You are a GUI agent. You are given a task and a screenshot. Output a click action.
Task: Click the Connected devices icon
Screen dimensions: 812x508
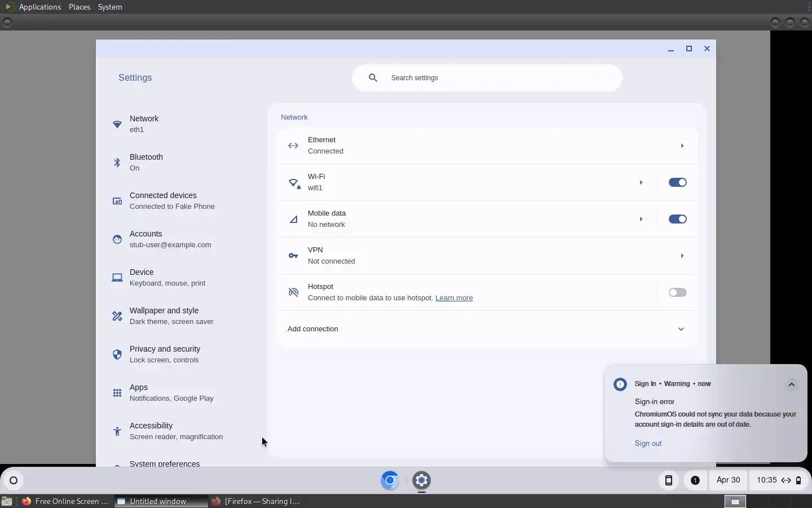pos(117,201)
